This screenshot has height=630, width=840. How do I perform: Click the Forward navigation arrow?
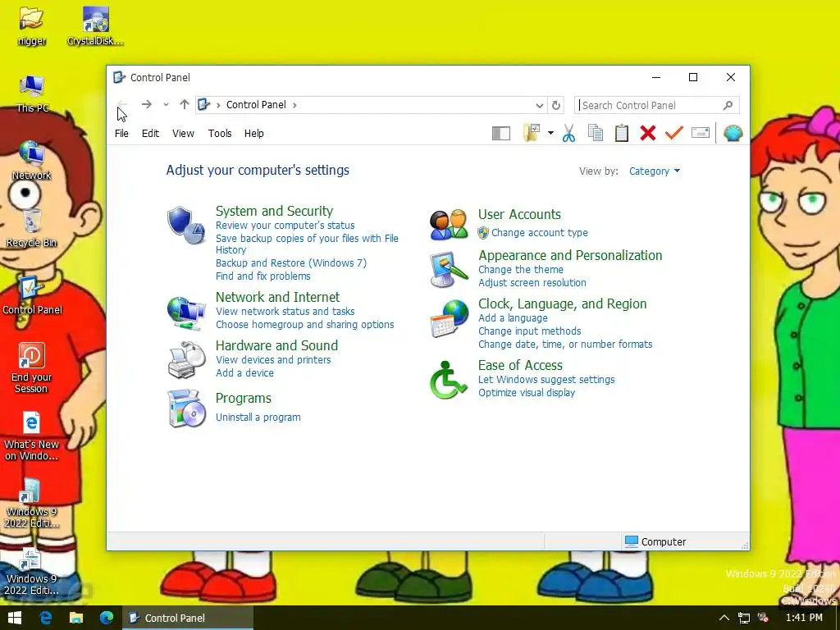[x=146, y=104]
